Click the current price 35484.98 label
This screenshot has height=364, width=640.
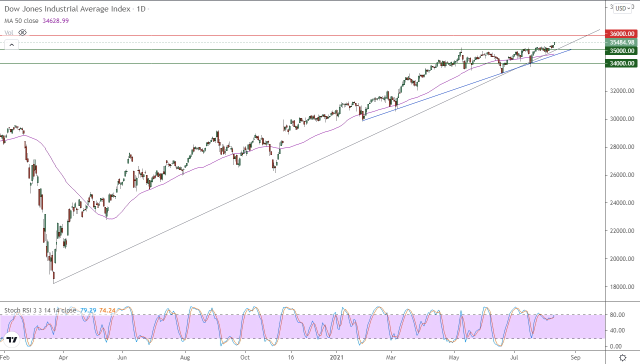[622, 42]
